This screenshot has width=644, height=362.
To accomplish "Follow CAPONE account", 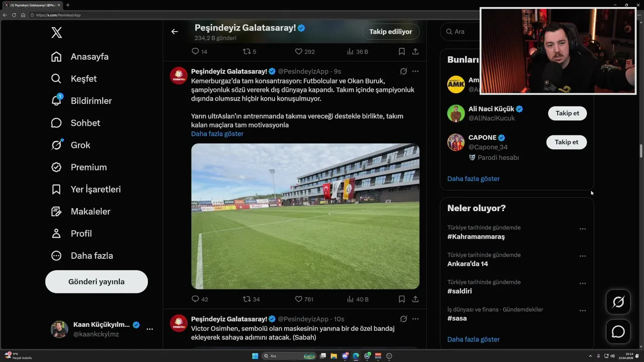I will point(567,142).
